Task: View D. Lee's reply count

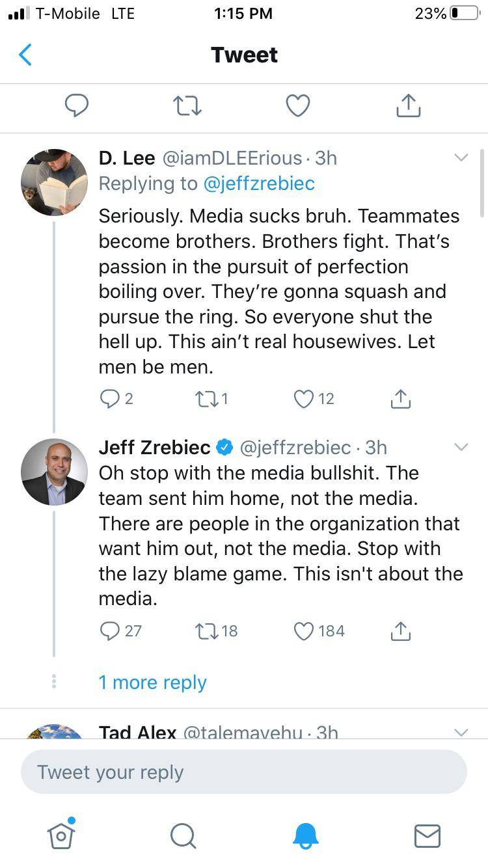Action: tap(116, 399)
